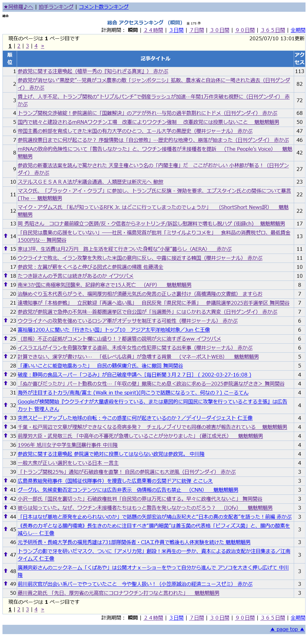Open rank 6 article about エール大学の黒歴史
The width and height of the screenshot is (308, 644).
tap(135, 131)
